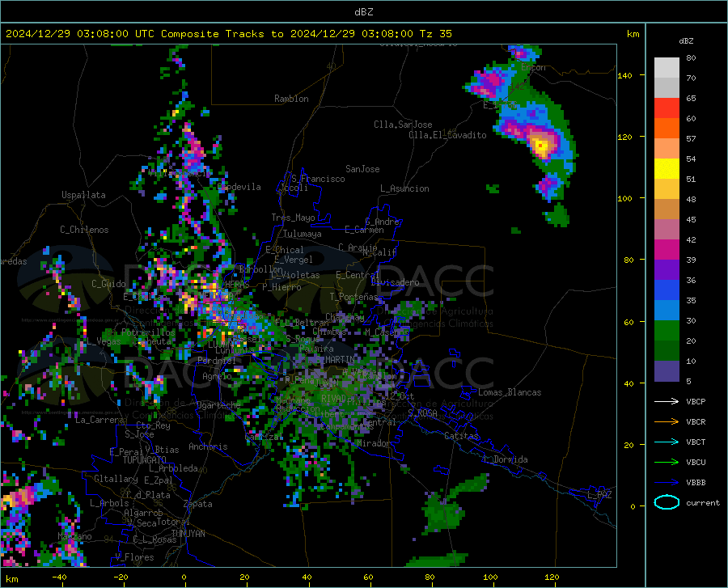Click the 'Zapata' map label
The width and height of the screenshot is (728, 588).
[x=198, y=504]
